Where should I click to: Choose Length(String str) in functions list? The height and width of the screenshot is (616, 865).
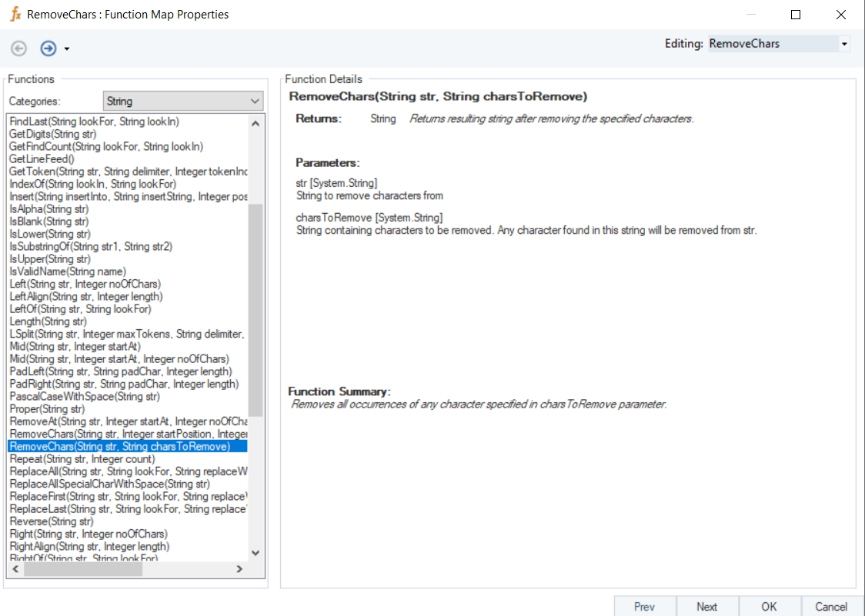[x=48, y=321]
